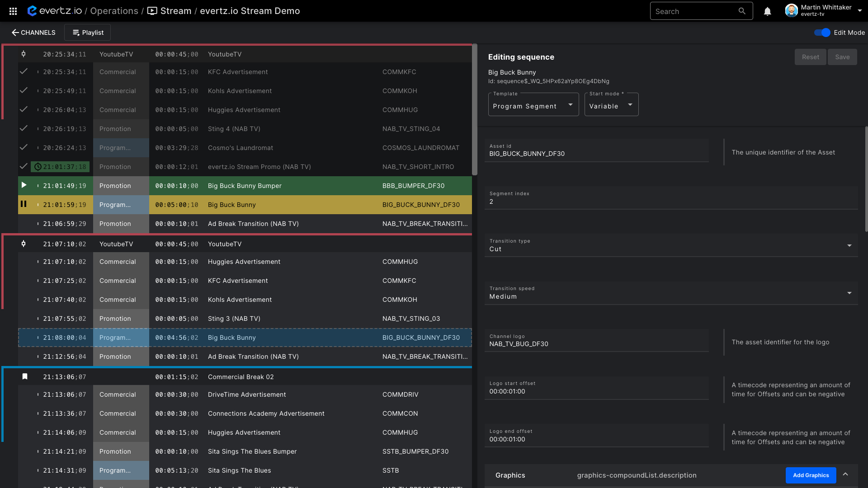
Task: Click the pause icon on Program segment row
Action: coord(23,204)
